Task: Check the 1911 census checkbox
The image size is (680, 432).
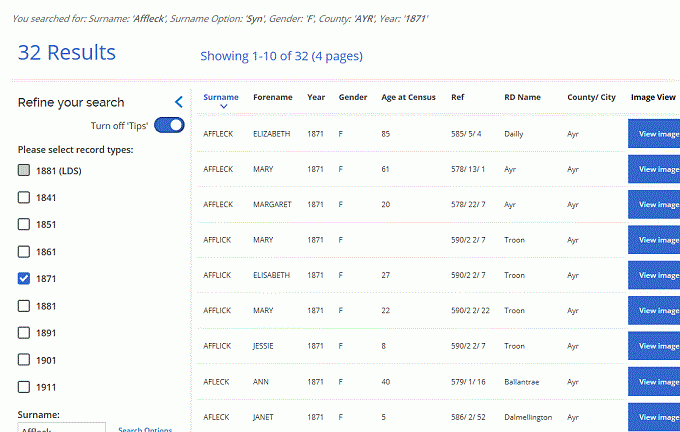Action: (x=24, y=387)
